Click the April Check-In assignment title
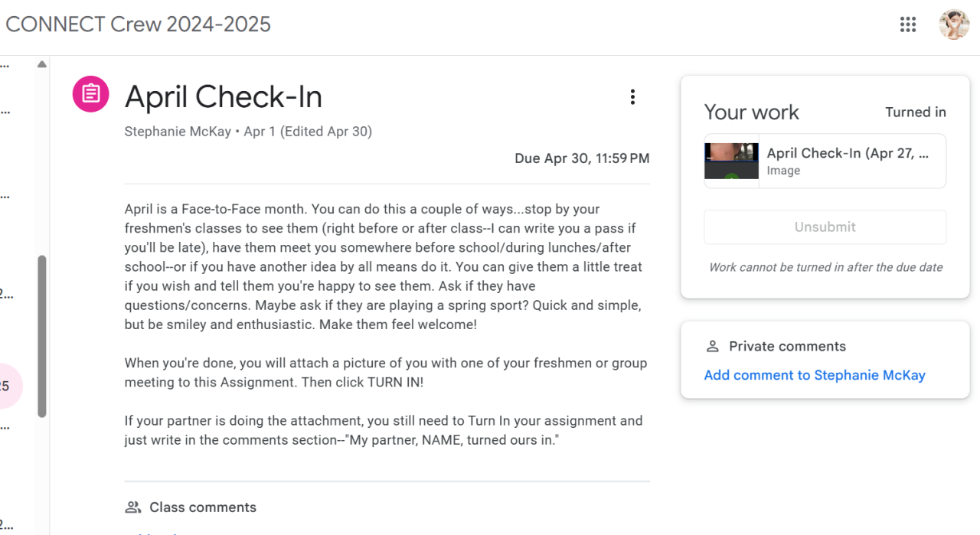 [223, 97]
